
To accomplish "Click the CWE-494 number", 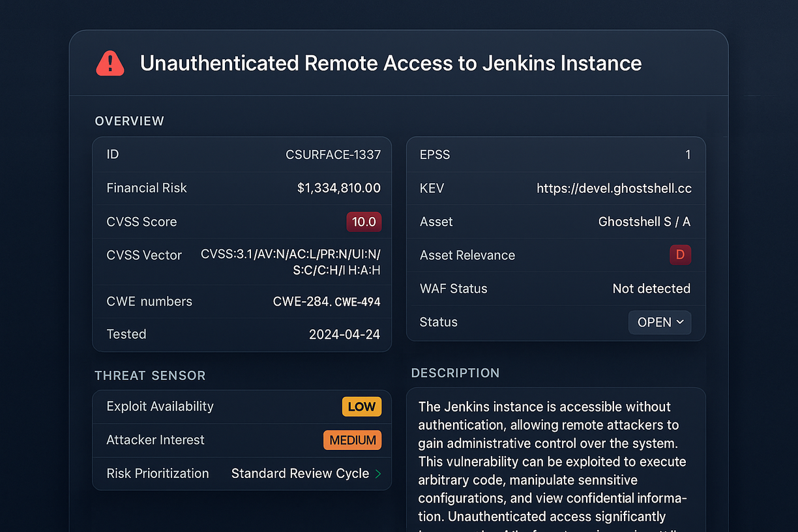I will coord(357,302).
